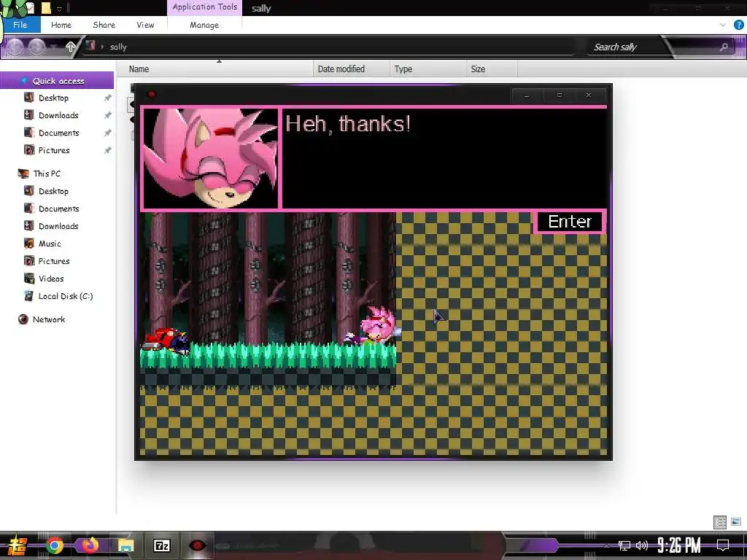Click the pin icon beside Desktop

[x=108, y=98]
